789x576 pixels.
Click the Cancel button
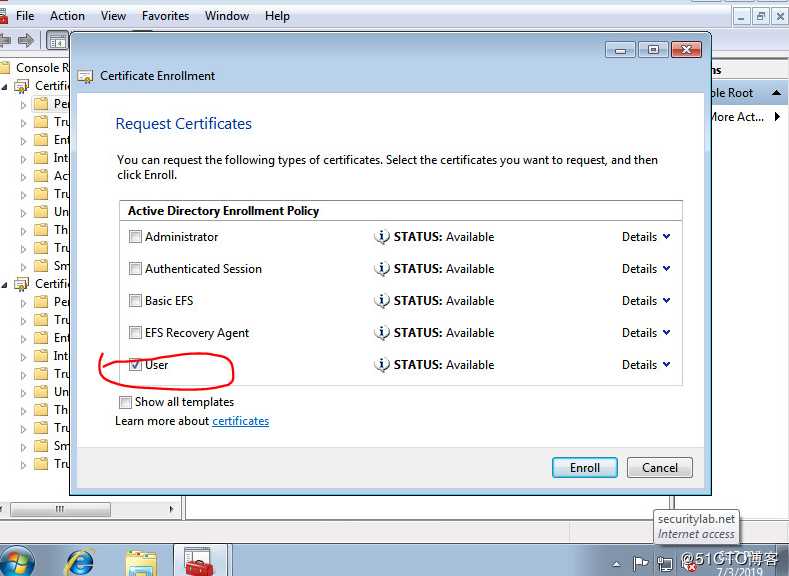pos(660,468)
